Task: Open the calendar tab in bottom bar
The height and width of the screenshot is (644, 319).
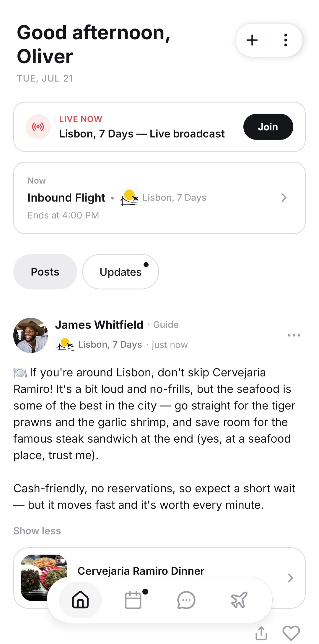Action: click(x=133, y=600)
